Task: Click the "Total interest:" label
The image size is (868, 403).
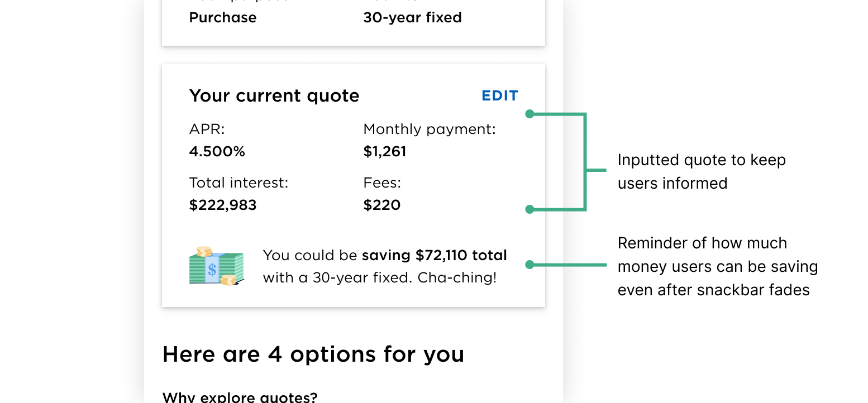Action: click(239, 183)
